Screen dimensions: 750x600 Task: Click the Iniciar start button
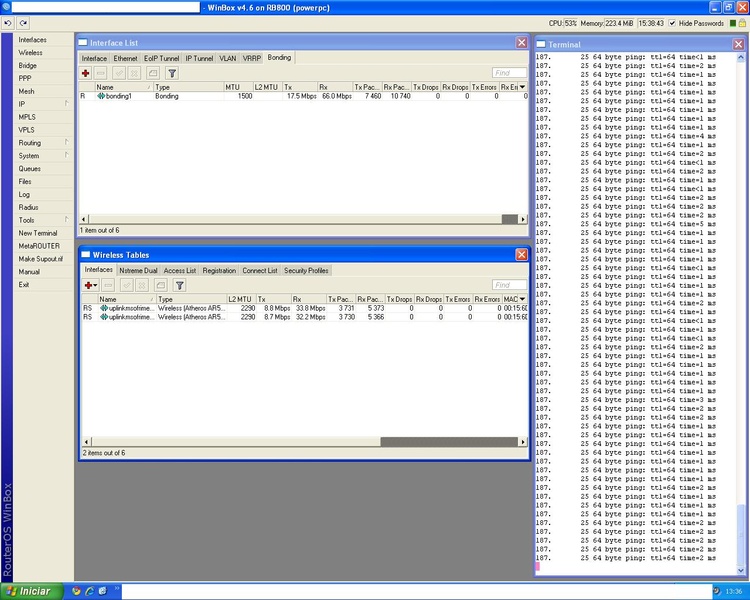[x=32, y=591]
